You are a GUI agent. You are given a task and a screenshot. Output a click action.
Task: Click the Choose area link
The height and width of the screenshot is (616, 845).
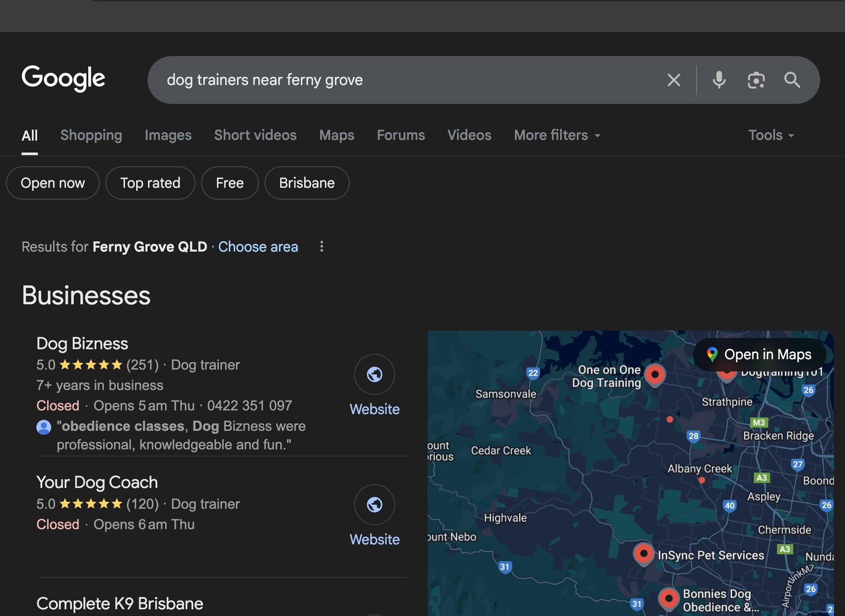point(258,247)
